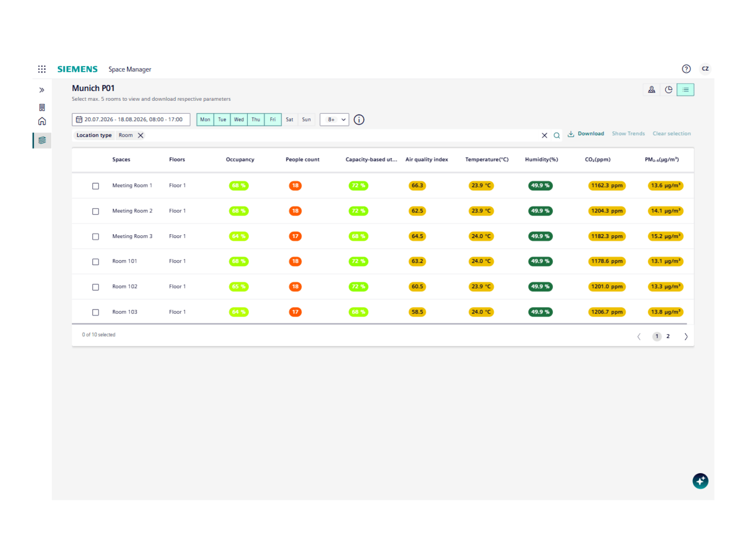Viewport: 747px width, 560px height.
Task: Open the AI assistant sparkle button
Action: click(700, 481)
